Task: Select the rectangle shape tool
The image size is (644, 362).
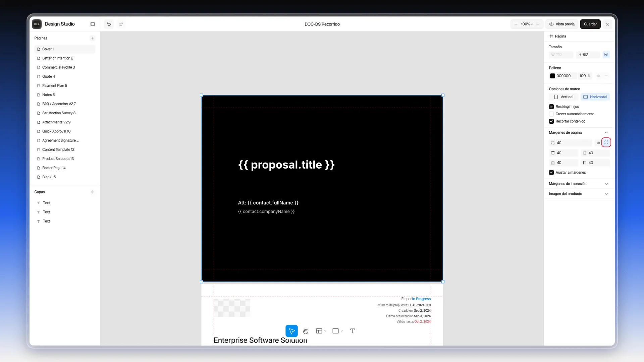Action: (335, 331)
